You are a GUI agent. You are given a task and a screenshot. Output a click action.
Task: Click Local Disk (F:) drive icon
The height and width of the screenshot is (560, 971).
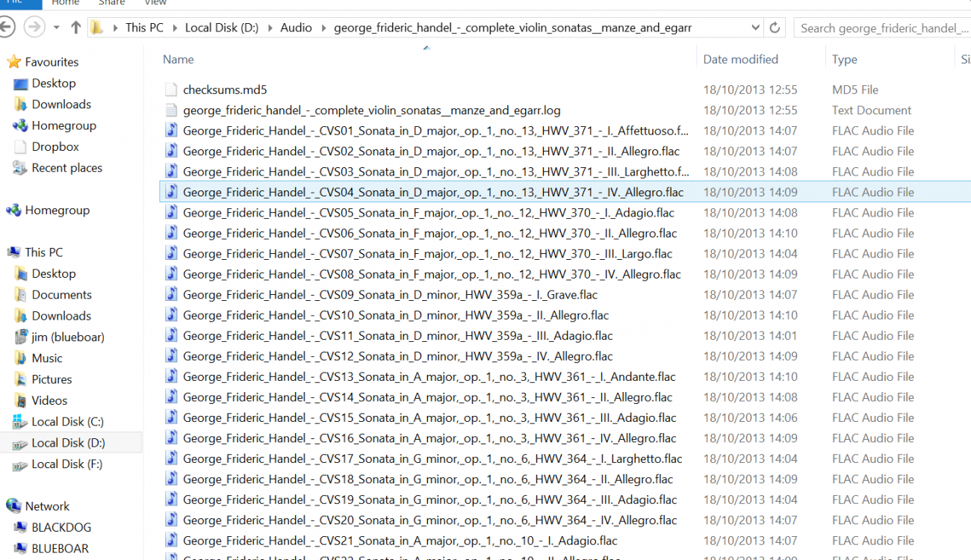[20, 464]
